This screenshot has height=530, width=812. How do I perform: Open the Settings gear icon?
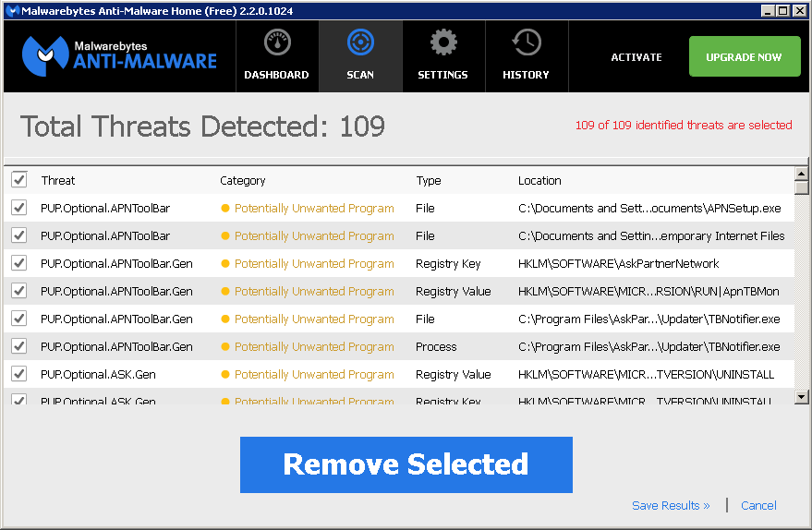[443, 42]
